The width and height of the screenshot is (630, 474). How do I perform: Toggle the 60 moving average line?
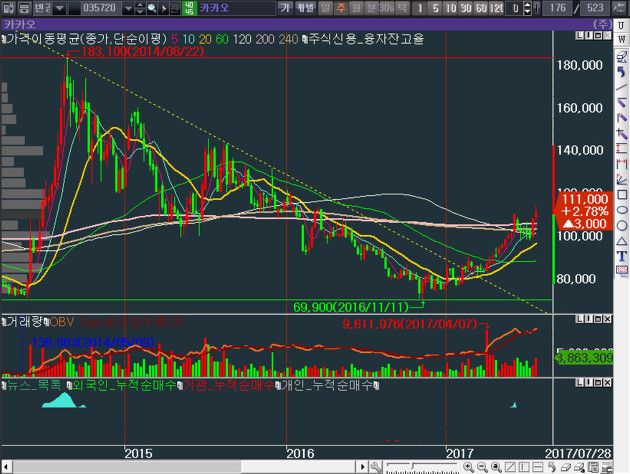(222, 39)
